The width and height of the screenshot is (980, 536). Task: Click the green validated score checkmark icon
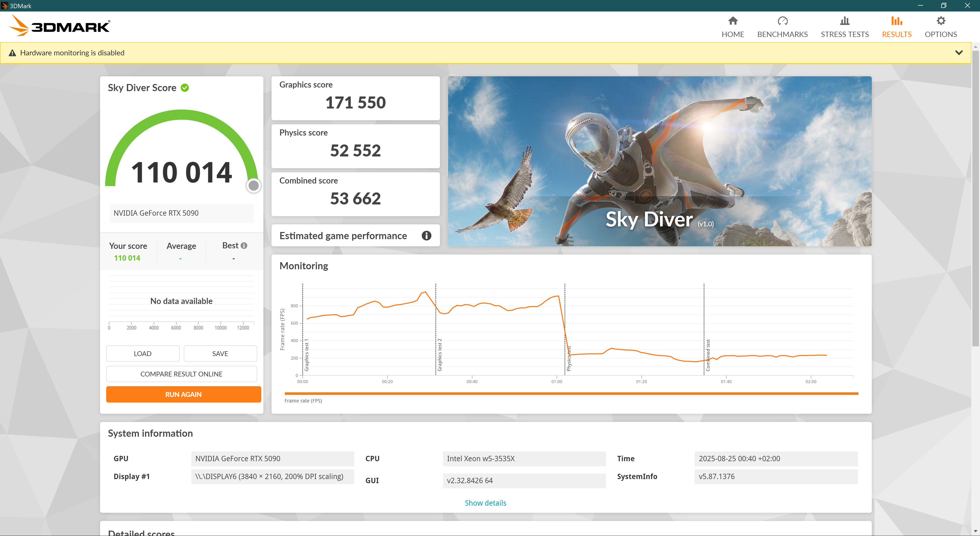pyautogui.click(x=185, y=88)
